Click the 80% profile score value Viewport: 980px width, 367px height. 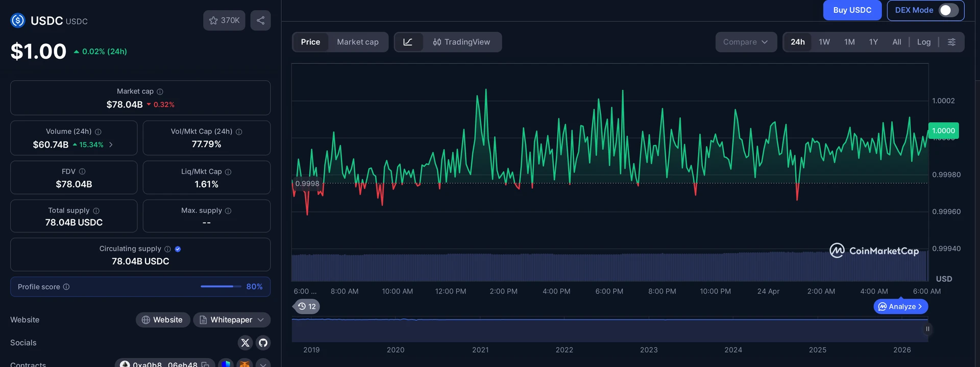click(x=254, y=287)
